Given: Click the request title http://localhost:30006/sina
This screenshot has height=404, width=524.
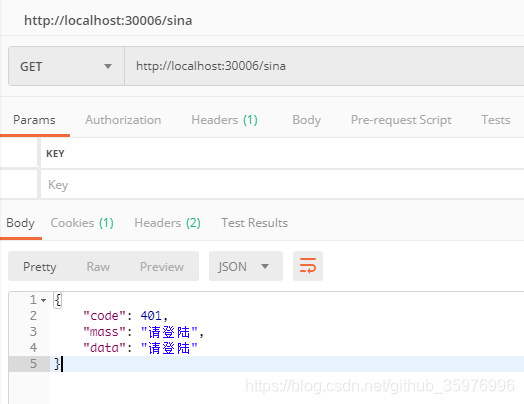Looking at the screenshot, I should coord(108,20).
